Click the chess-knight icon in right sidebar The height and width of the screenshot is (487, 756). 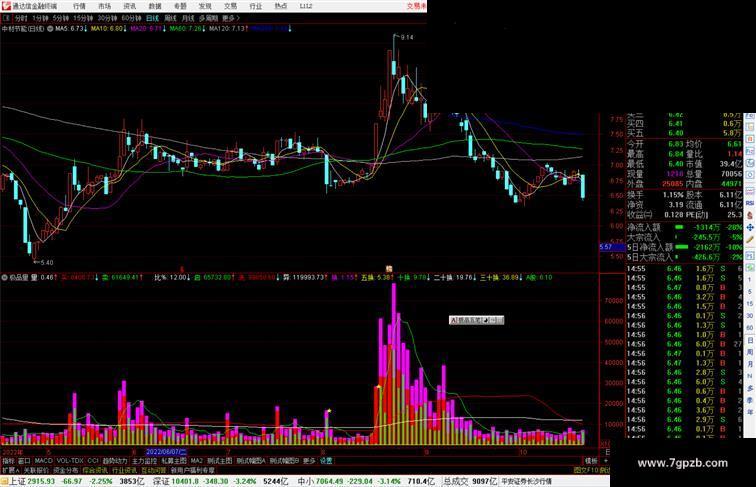click(750, 214)
